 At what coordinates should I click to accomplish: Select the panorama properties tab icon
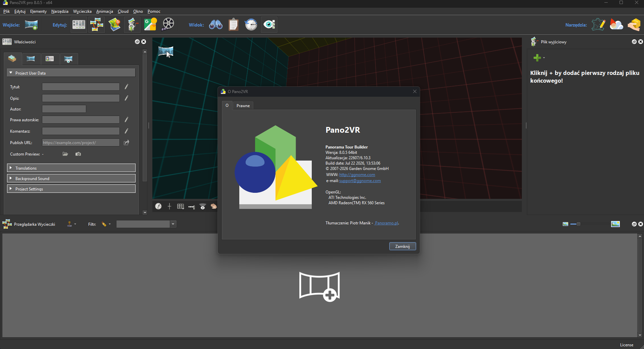[x=31, y=59]
